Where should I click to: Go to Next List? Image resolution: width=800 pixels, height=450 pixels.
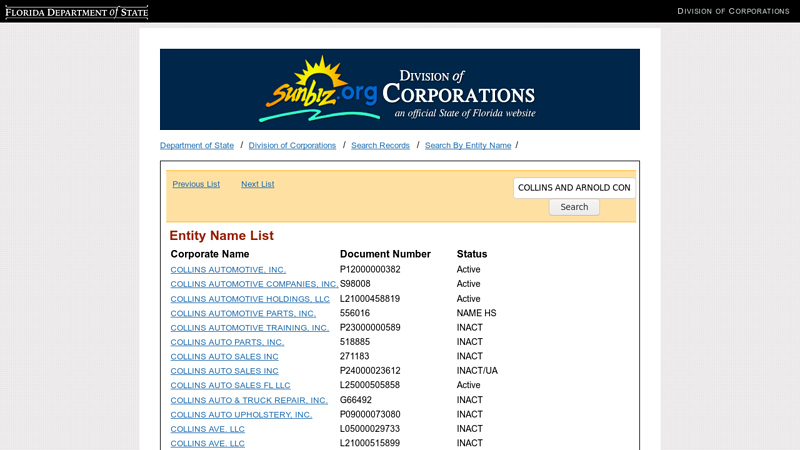(258, 184)
